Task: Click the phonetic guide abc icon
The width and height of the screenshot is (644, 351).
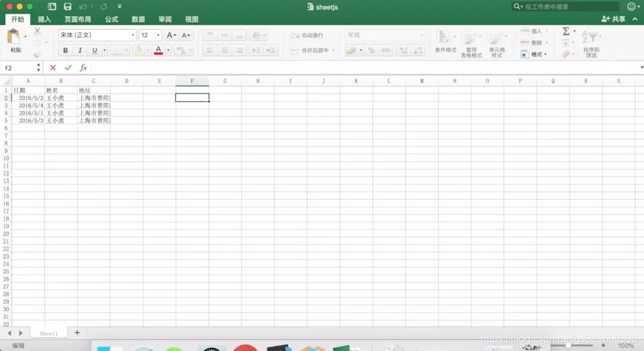Action: point(181,50)
